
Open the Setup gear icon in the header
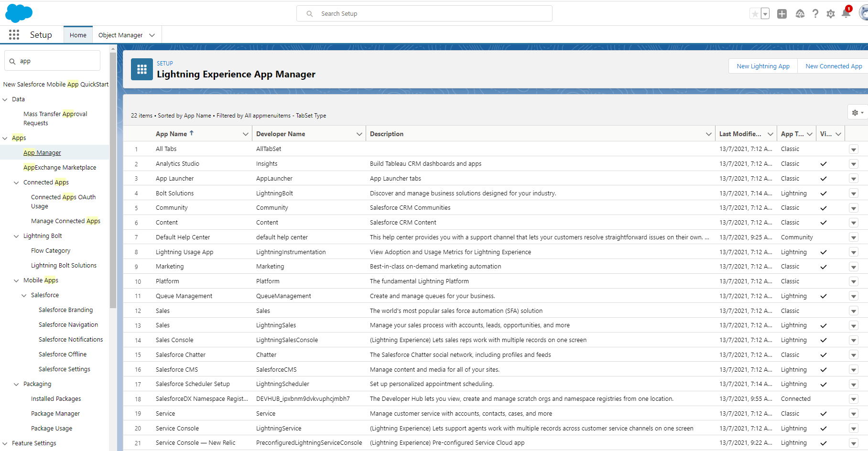831,14
